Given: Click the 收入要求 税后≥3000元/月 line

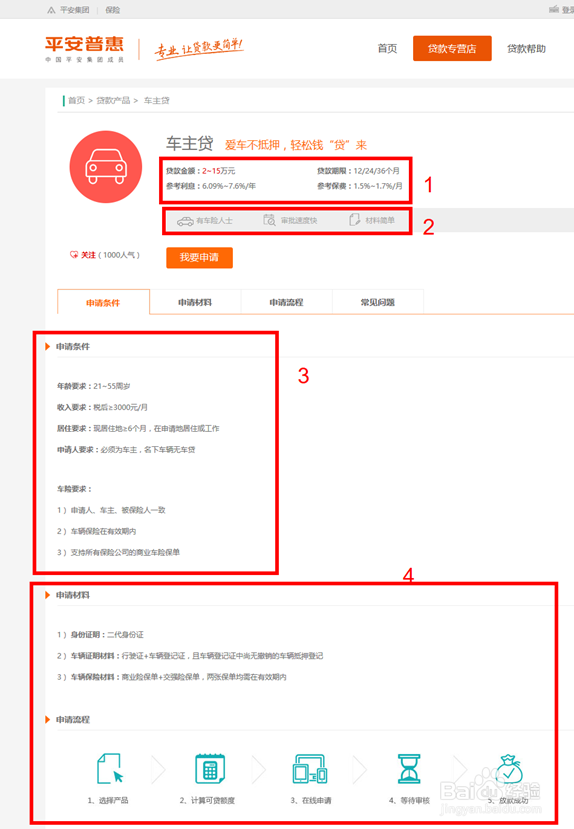Looking at the screenshot, I should [x=102, y=407].
